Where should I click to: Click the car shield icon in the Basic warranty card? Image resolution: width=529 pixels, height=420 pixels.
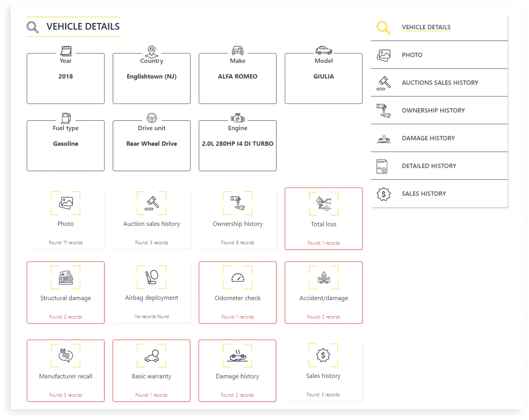pyautogui.click(x=152, y=356)
